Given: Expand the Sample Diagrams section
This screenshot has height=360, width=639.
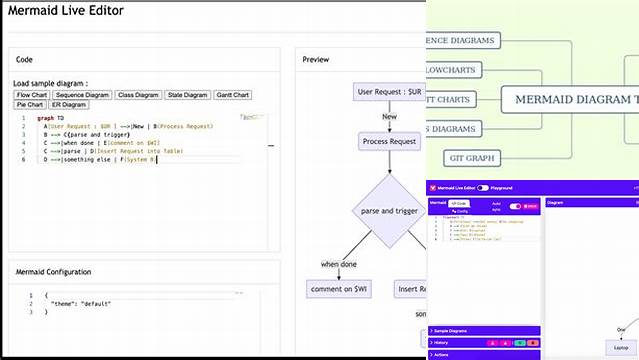Looking at the screenshot, I should pos(484,331).
